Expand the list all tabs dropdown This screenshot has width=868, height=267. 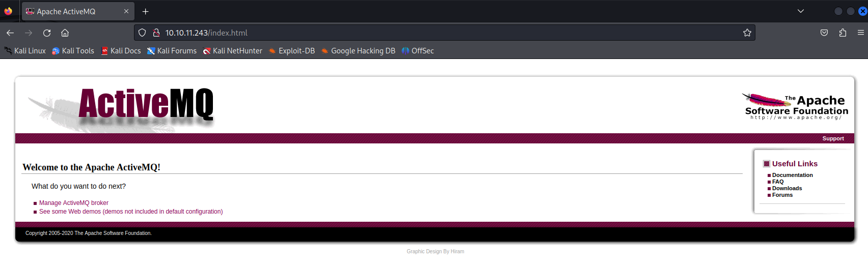pos(801,11)
